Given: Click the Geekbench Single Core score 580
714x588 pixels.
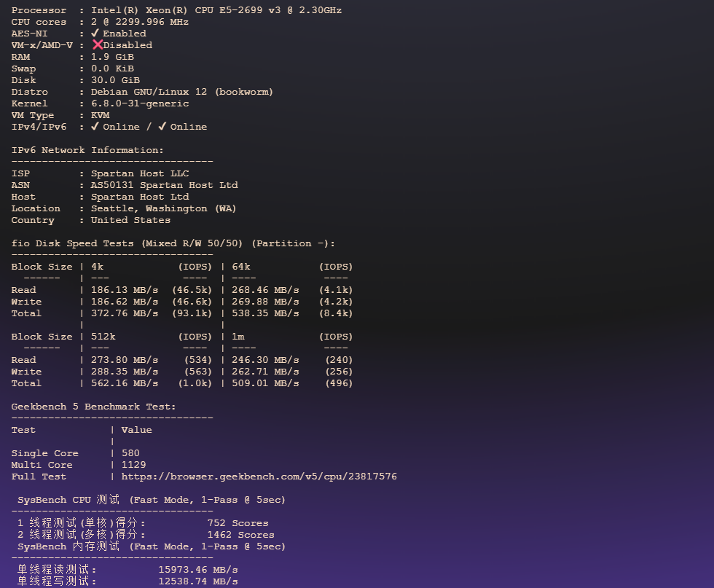Looking at the screenshot, I should click(130, 453).
